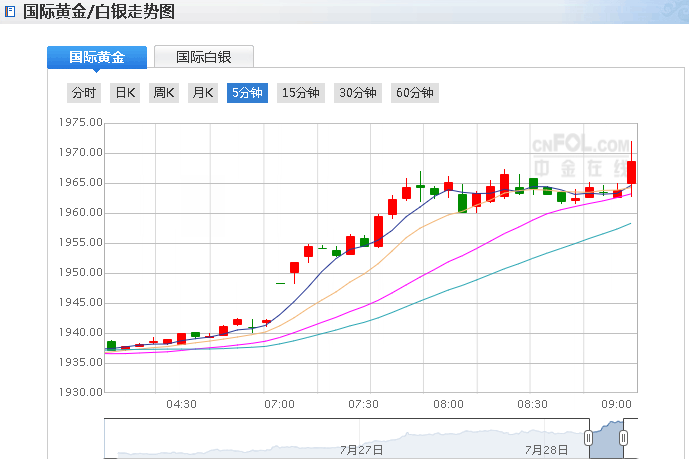Switch to the 周K weekly chart
The image size is (689, 459).
pos(163,93)
